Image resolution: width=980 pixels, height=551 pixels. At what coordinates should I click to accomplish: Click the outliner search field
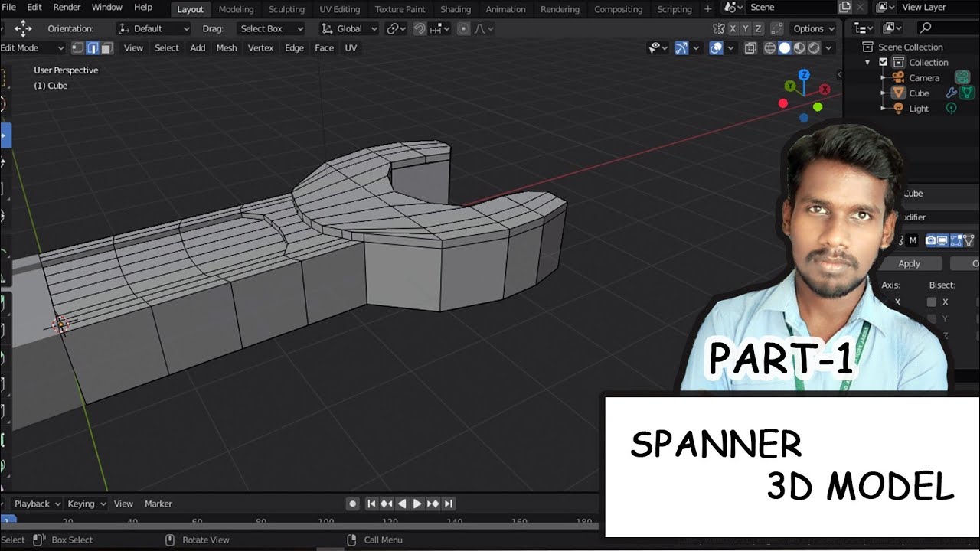coord(947,28)
